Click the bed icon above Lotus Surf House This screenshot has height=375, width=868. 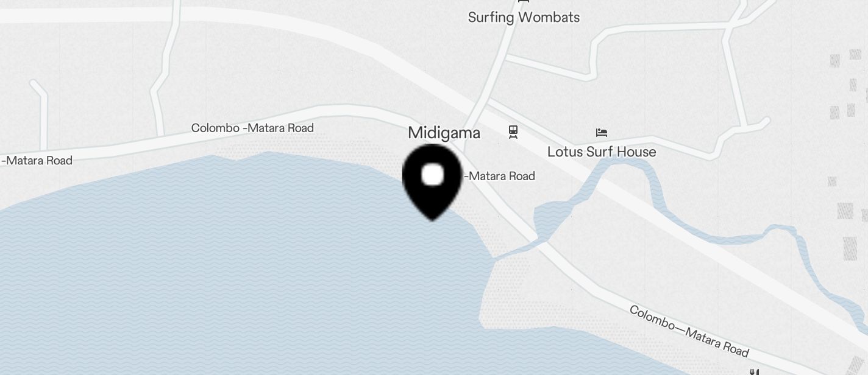point(602,132)
